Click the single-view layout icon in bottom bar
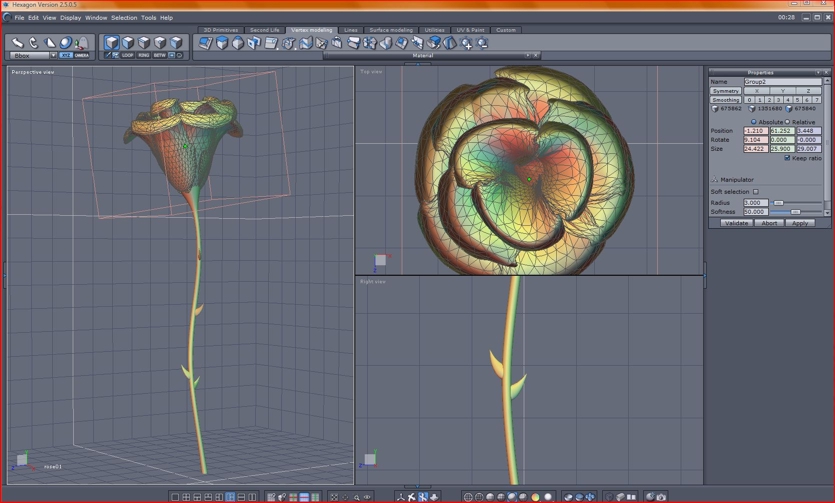Image resolution: width=835 pixels, height=503 pixels. 174,496
